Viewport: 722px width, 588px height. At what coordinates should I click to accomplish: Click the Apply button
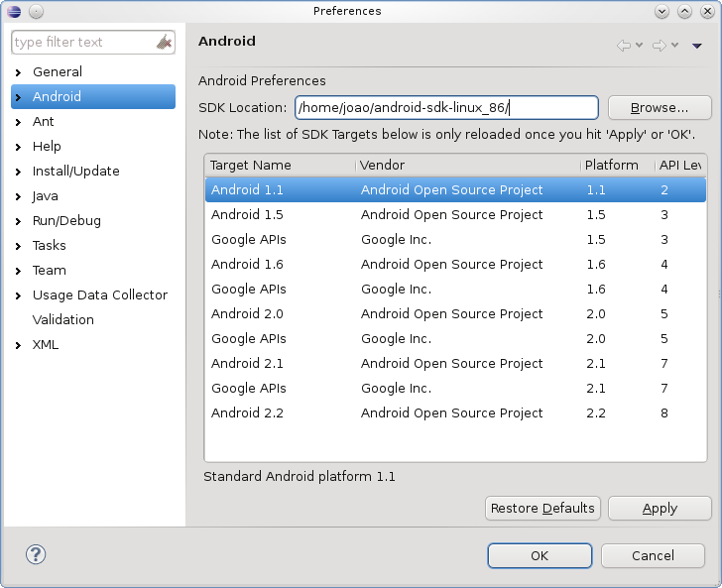click(660, 509)
